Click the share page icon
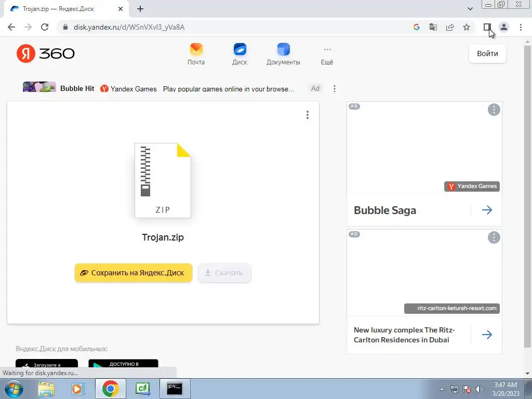 [450, 27]
